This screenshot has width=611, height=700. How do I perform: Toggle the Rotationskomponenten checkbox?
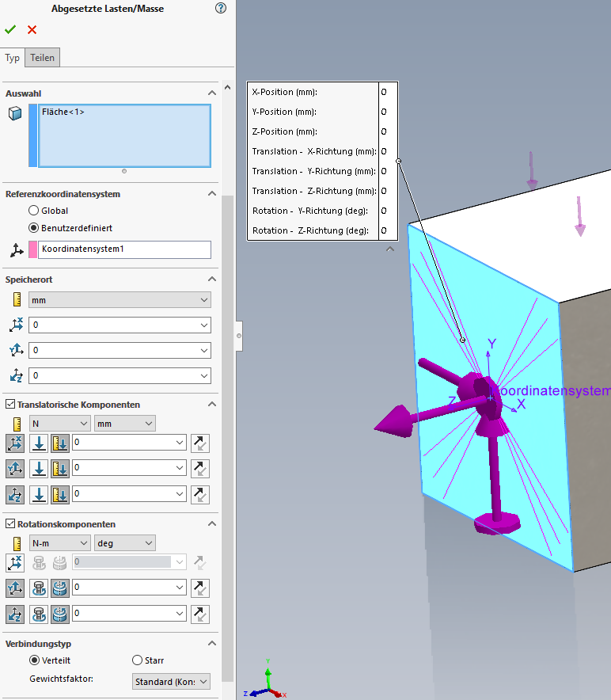[x=10, y=524]
